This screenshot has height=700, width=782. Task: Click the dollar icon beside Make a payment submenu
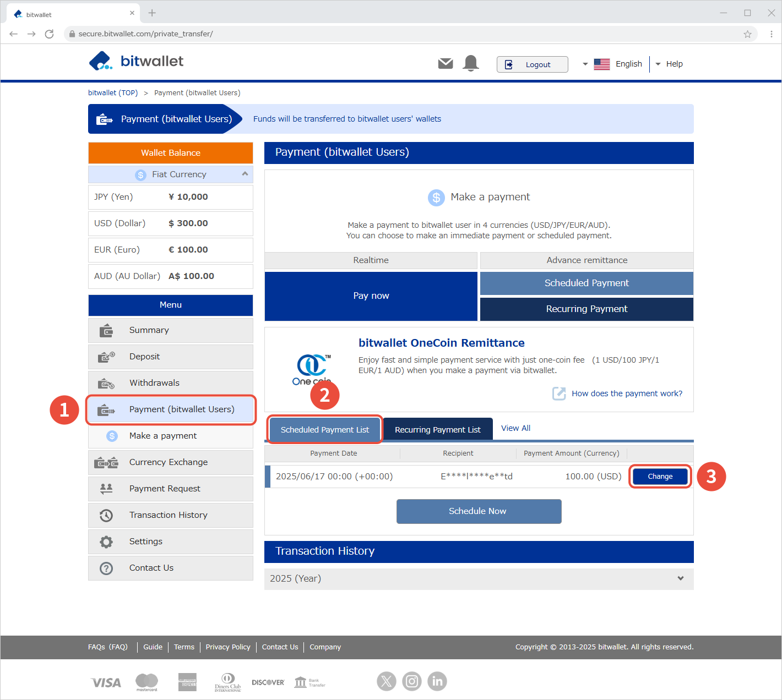(112, 436)
